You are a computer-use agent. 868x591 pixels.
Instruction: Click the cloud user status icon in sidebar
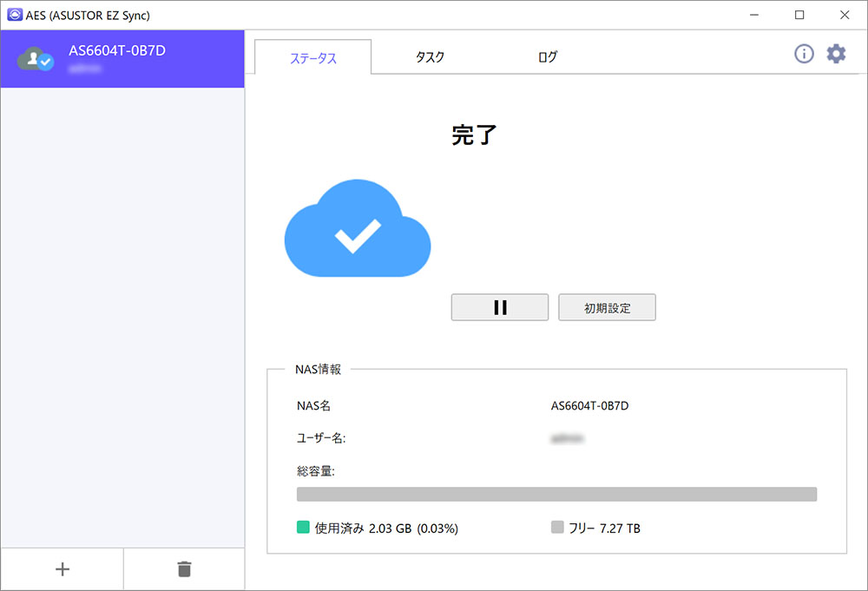(x=36, y=59)
